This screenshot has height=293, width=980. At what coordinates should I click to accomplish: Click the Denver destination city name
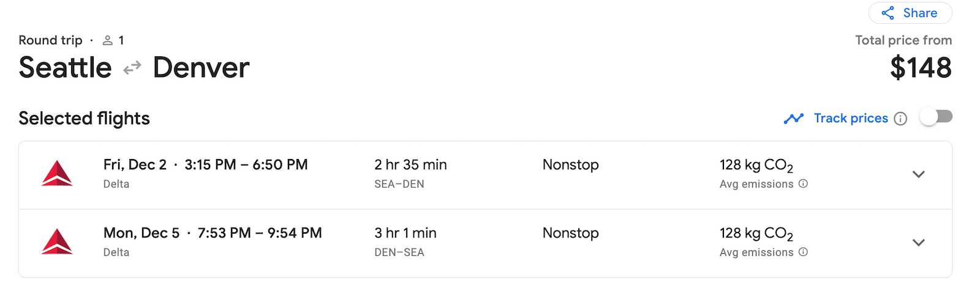tap(201, 67)
